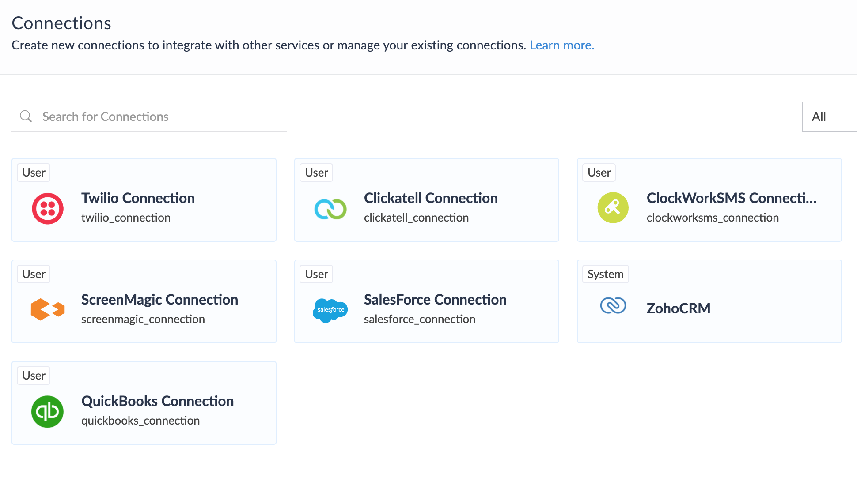Select the ZohoCRM connection icon
The width and height of the screenshot is (857, 504).
[613, 305]
